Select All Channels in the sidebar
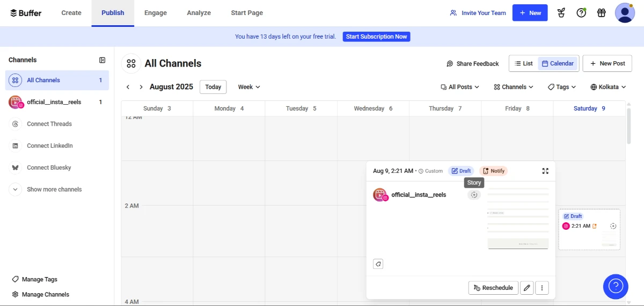The image size is (644, 306). (x=57, y=80)
